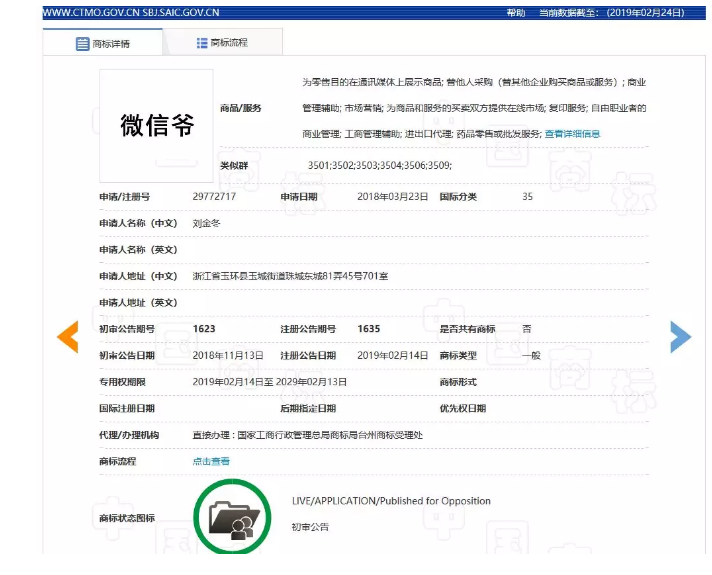The height and width of the screenshot is (575, 712).
Task: Select preliminary announcement issue 1623
Action: point(204,329)
